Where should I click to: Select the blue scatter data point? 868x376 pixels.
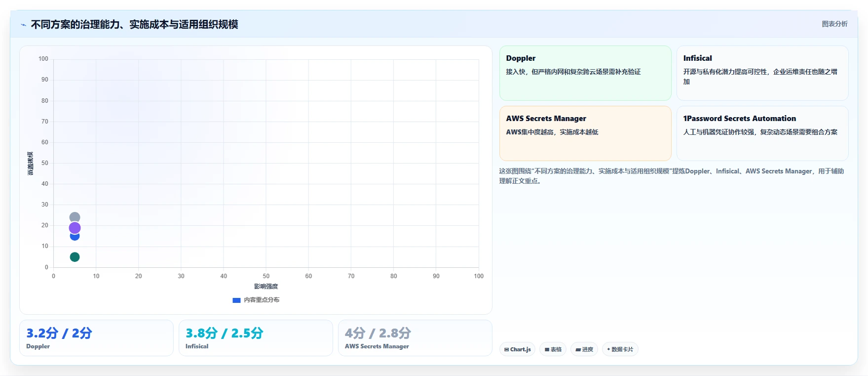(x=75, y=237)
